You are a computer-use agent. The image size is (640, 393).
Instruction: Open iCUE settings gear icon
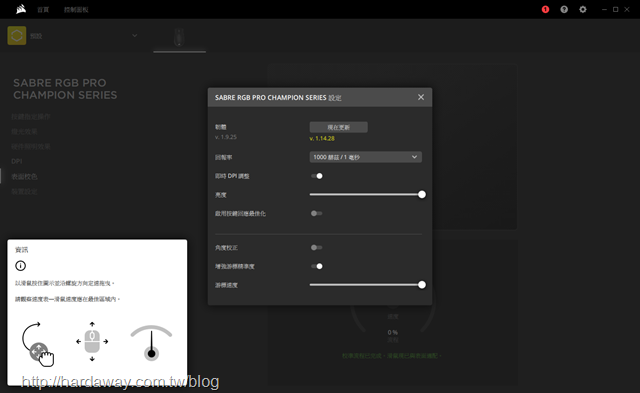(583, 9)
